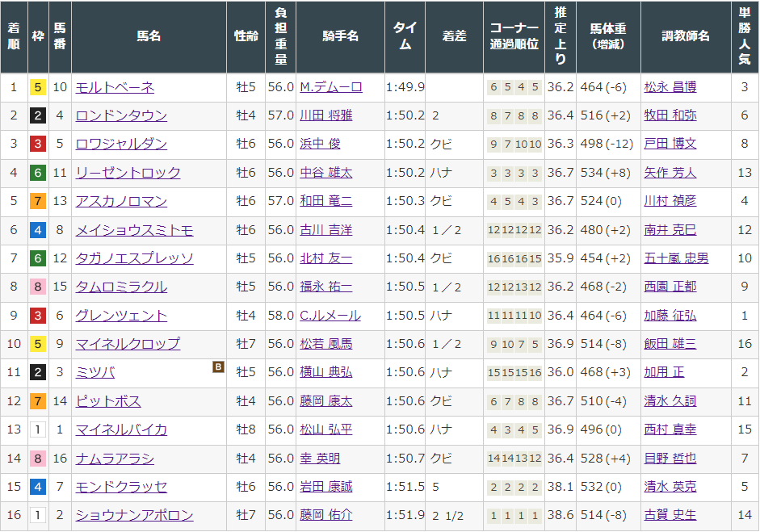Open jockey profile 藤岡 佑介
Viewport: 760px width, 532px height.
(325, 515)
